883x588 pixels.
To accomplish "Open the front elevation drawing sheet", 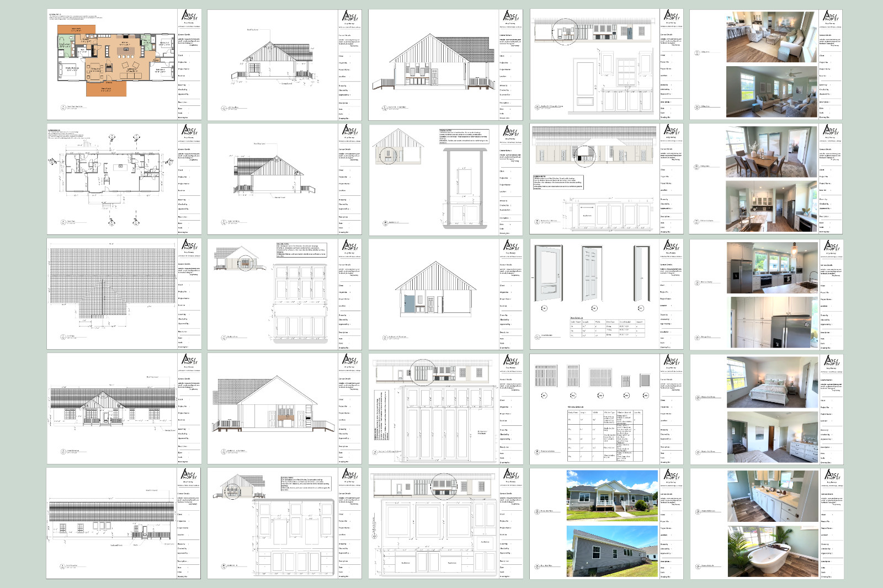I will pos(124,409).
